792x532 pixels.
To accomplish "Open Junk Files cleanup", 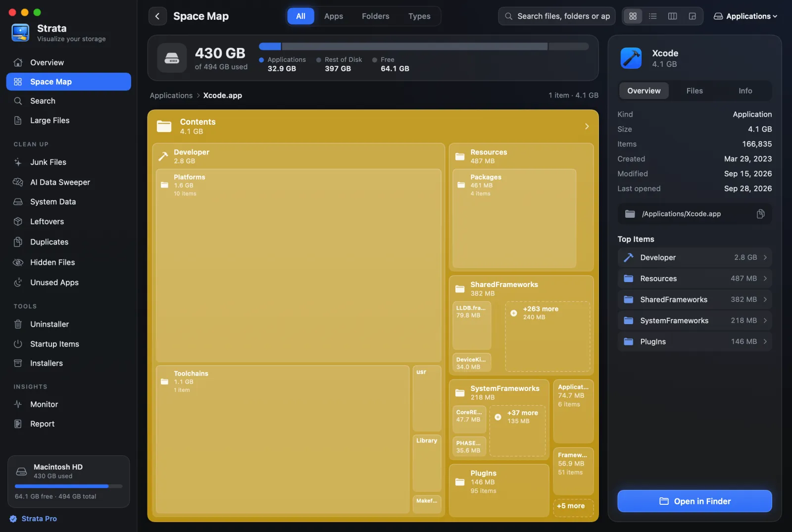I will (68, 162).
